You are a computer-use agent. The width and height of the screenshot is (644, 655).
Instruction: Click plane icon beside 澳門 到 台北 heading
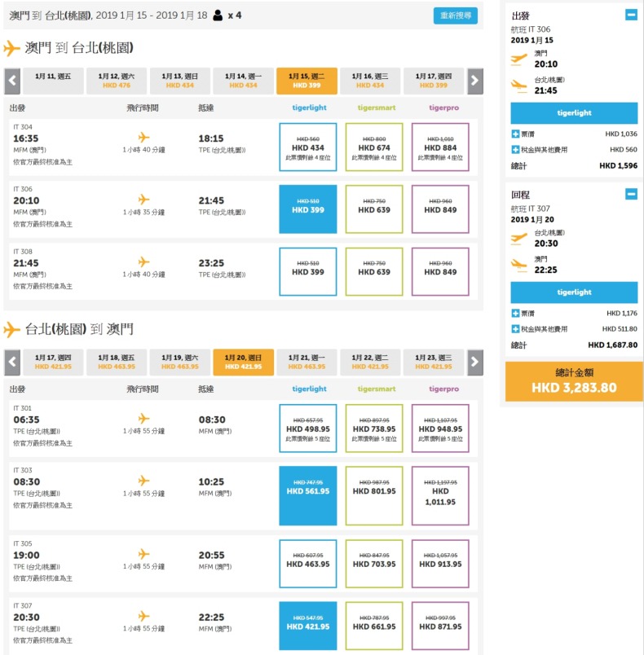[x=12, y=48]
